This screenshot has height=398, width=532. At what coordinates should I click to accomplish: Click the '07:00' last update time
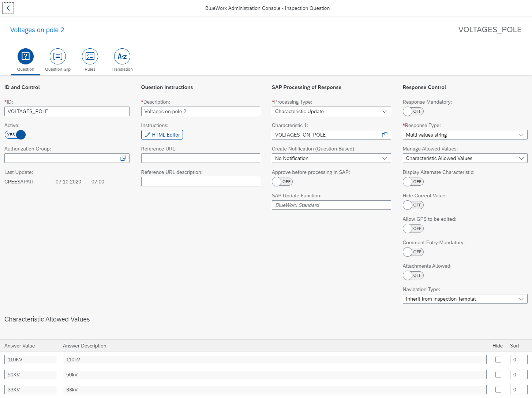pyautogui.click(x=98, y=182)
